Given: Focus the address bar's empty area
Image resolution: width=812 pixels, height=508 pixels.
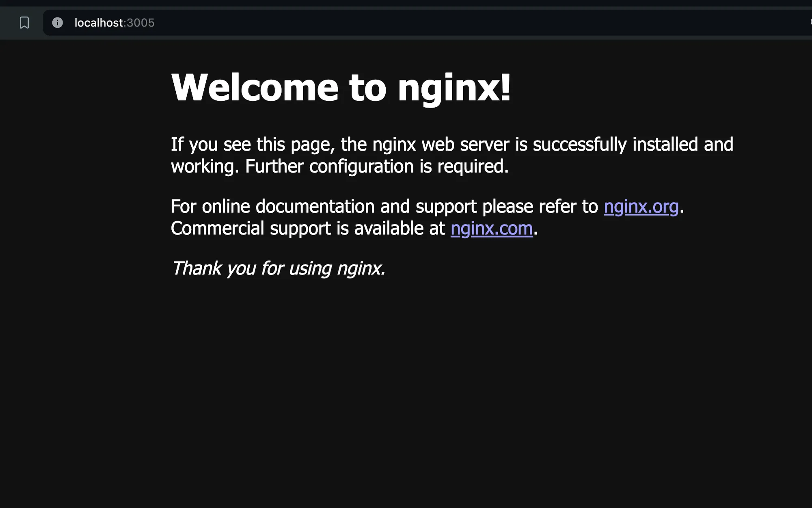Looking at the screenshot, I should [x=447, y=23].
